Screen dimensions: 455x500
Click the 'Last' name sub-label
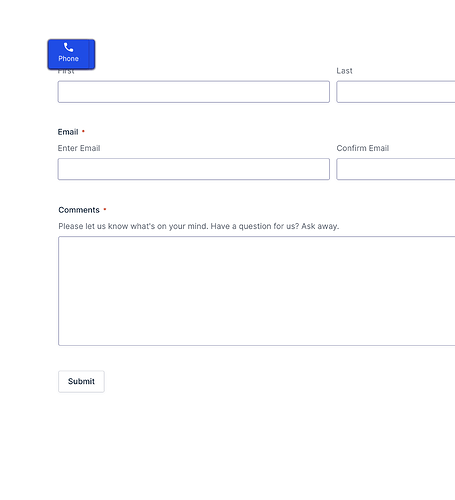344,71
